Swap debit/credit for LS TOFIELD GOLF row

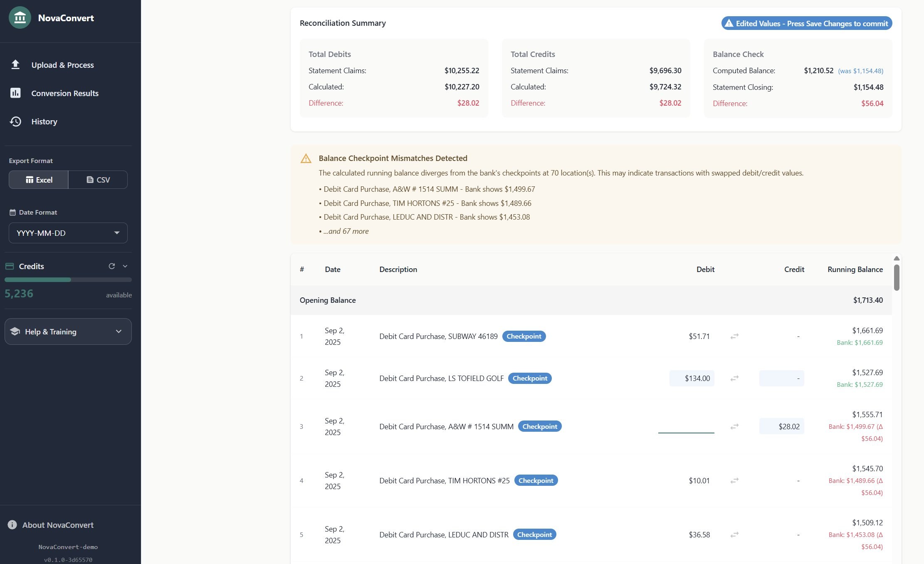734,378
